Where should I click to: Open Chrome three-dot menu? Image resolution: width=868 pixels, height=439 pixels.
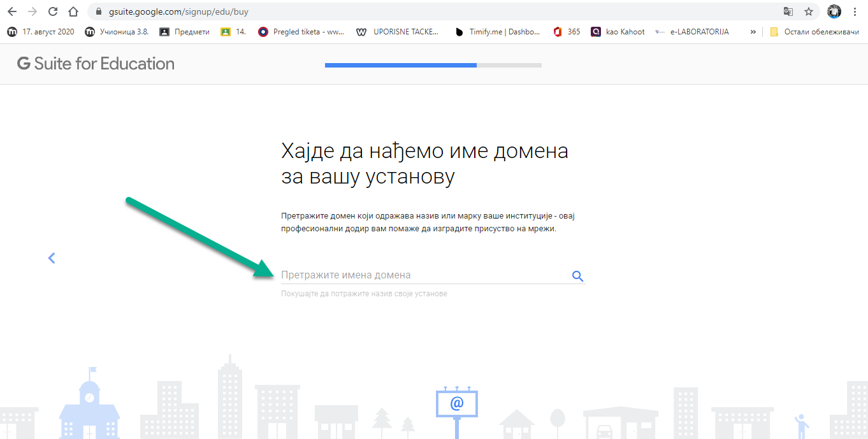click(x=855, y=11)
